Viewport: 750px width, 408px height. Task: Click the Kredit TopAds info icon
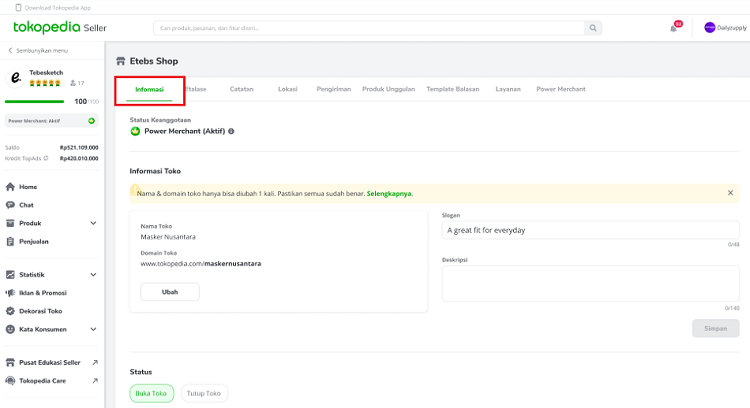[46, 158]
